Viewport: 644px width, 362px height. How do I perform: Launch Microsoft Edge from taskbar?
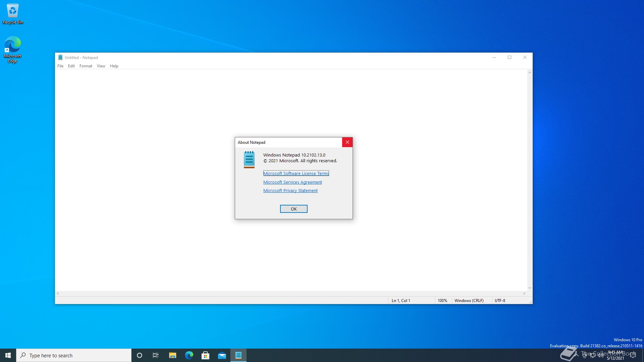[189, 355]
